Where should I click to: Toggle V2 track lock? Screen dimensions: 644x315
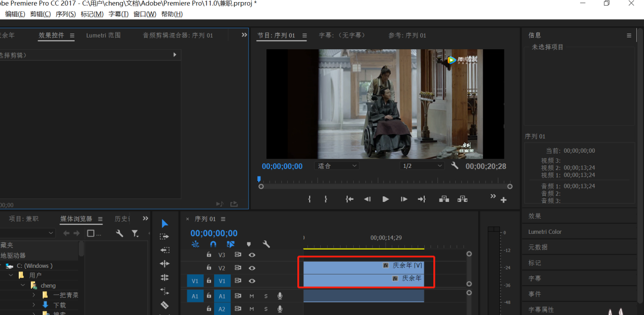pos(209,267)
